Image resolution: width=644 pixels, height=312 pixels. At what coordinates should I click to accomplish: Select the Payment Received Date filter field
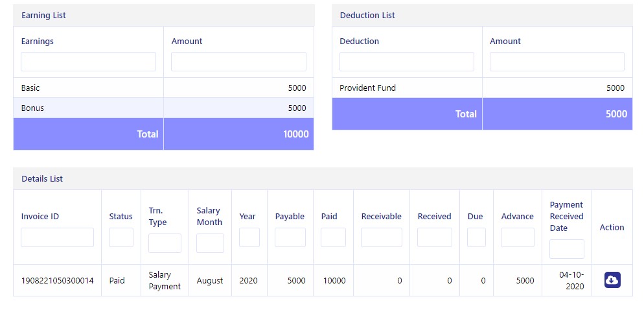(567, 249)
